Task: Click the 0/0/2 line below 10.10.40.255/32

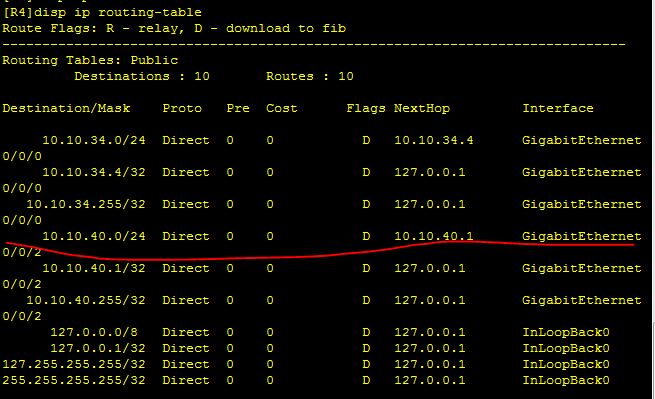Action: (x=22, y=317)
